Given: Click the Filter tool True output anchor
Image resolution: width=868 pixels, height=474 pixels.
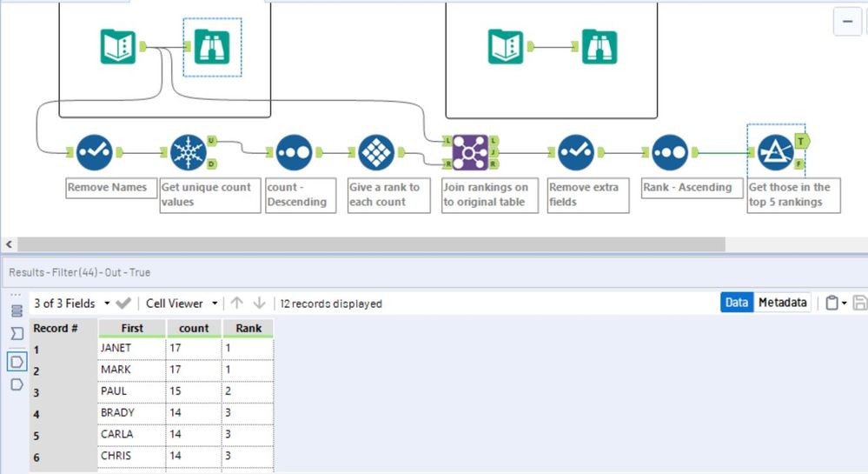Looking at the screenshot, I should (802, 142).
